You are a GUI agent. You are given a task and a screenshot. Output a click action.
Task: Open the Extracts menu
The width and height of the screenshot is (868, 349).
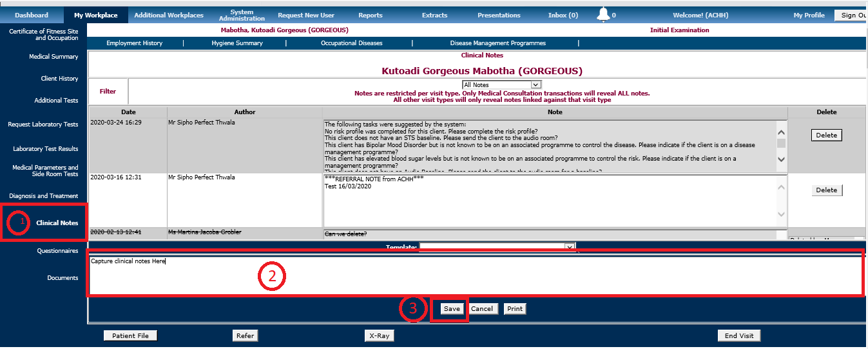coord(434,15)
